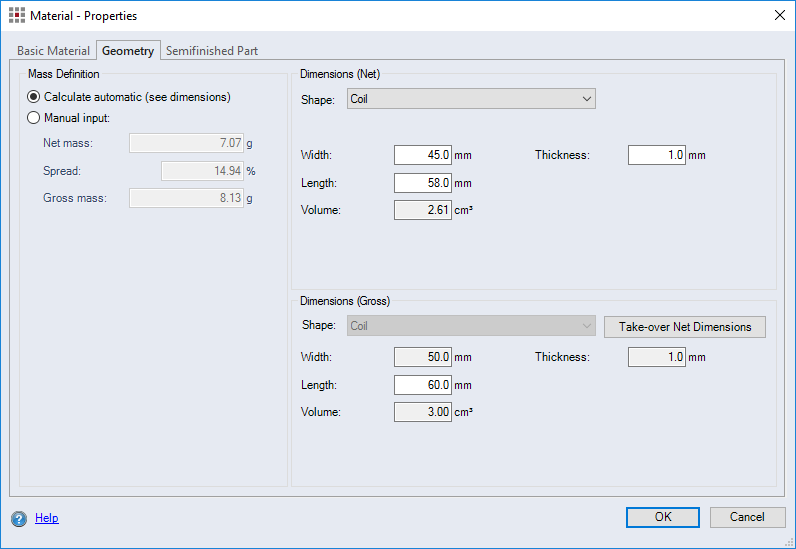Select Calculate automatic radio button
Image resolution: width=796 pixels, height=549 pixels.
(34, 97)
